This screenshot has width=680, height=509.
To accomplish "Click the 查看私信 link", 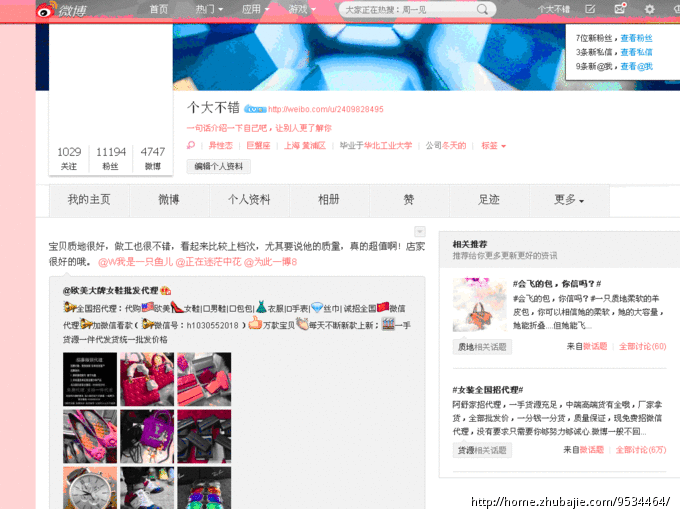I will pos(636,52).
